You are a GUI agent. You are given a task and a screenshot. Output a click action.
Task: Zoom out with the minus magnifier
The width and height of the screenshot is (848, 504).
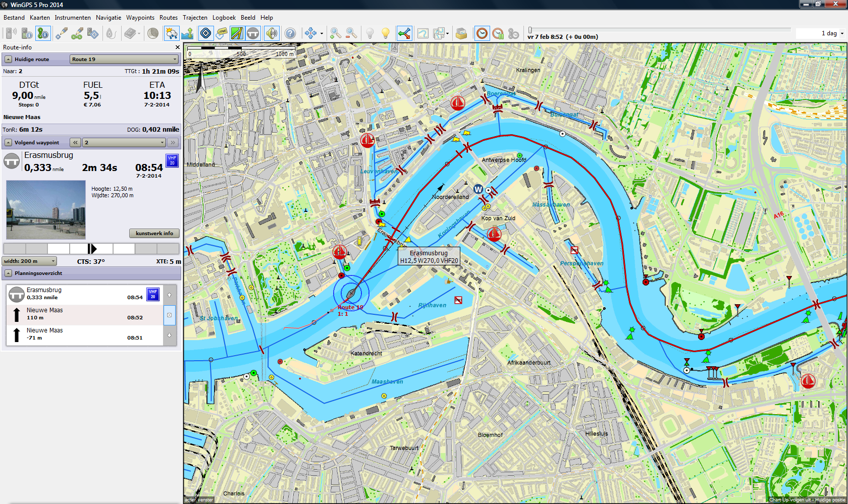click(x=351, y=33)
